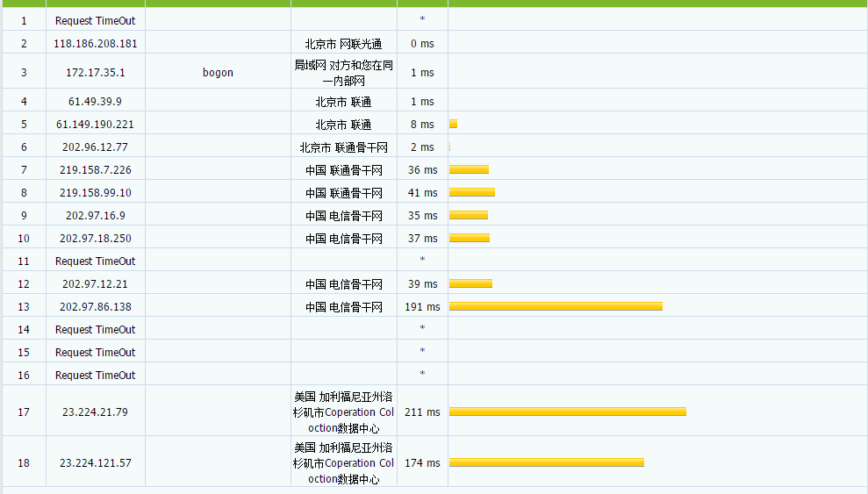
Task: Click Los Angeles data center location, hop 17
Action: [x=343, y=412]
